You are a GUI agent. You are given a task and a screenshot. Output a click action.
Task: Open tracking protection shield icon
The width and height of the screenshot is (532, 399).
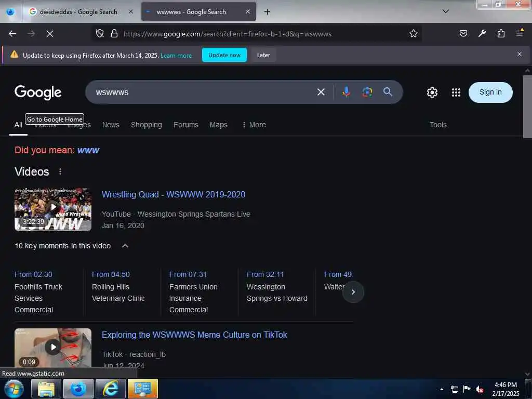pyautogui.click(x=100, y=34)
